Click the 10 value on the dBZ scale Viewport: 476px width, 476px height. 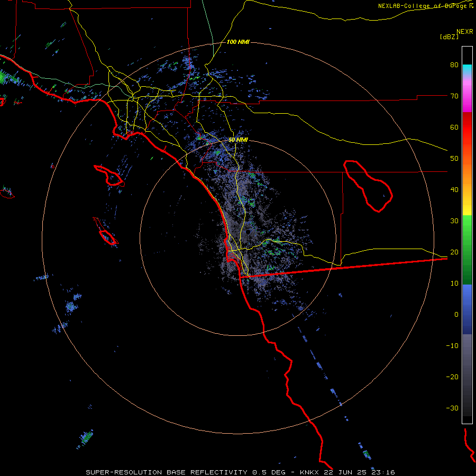click(454, 283)
